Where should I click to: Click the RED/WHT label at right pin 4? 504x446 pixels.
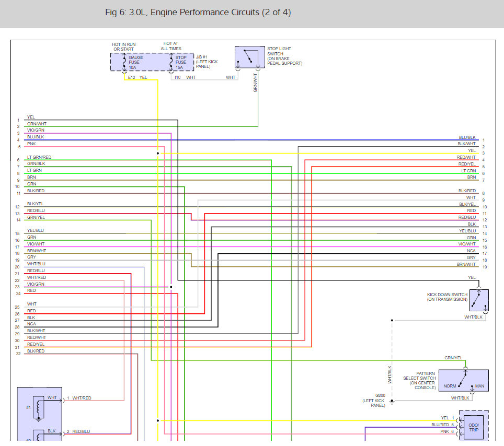click(466, 157)
